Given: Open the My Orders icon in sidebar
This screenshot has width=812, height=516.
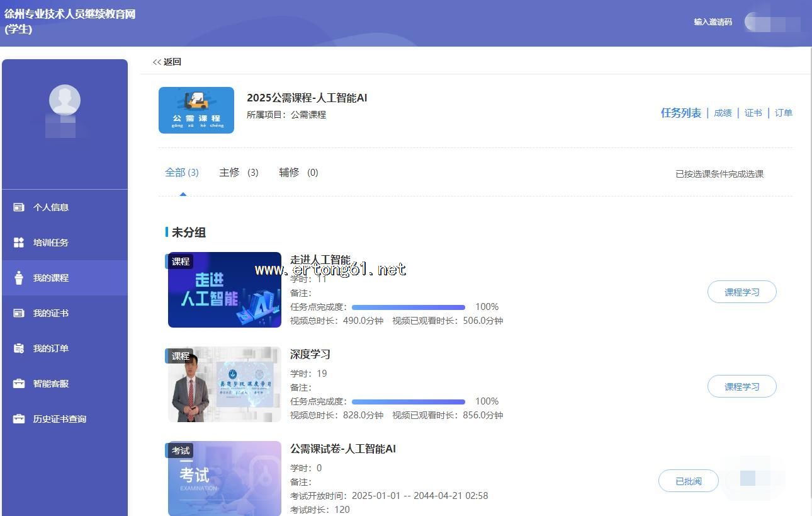Looking at the screenshot, I should pos(19,348).
